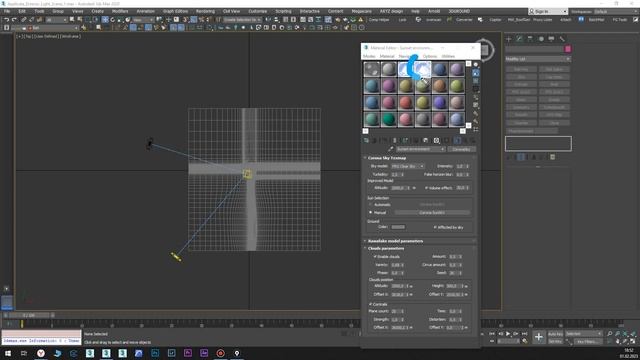Viewport: 640px width, 360px height.
Task: Click the Redo arrow in main toolbar
Action: pos(14,20)
